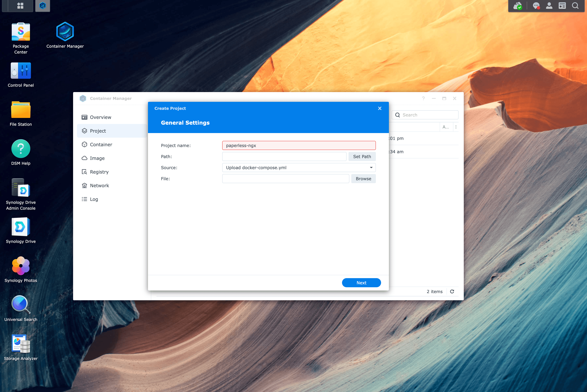
Task: Select Network in sidebar menu
Action: click(99, 185)
